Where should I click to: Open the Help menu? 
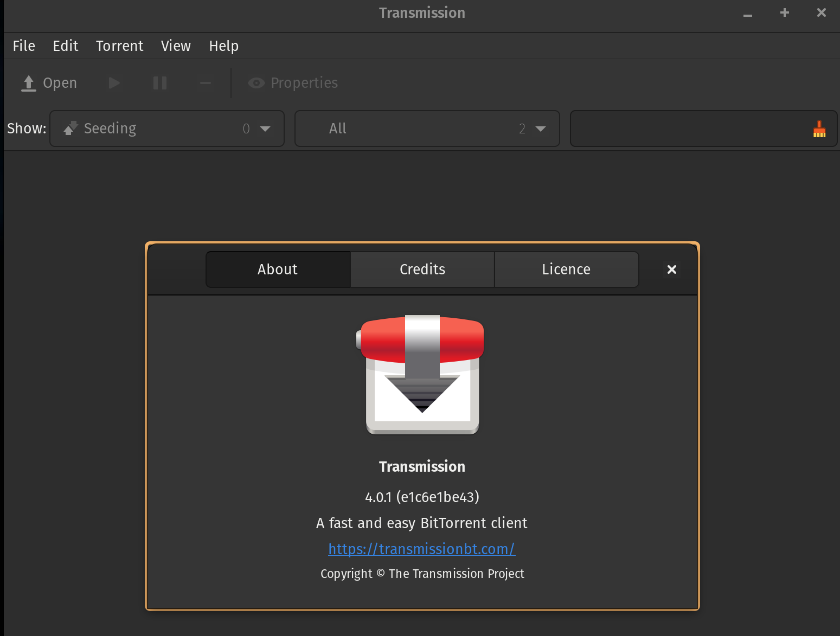click(x=223, y=46)
